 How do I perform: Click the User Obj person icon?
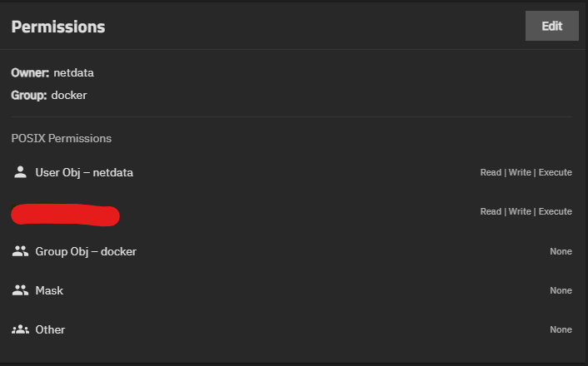pos(21,172)
